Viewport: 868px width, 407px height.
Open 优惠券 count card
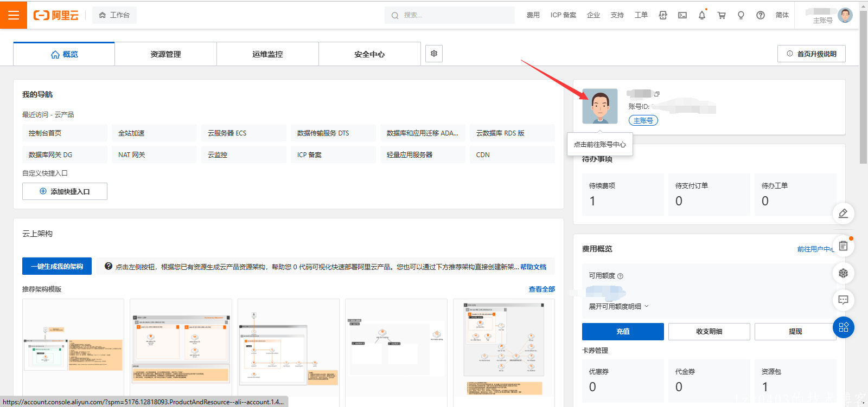pyautogui.click(x=623, y=380)
